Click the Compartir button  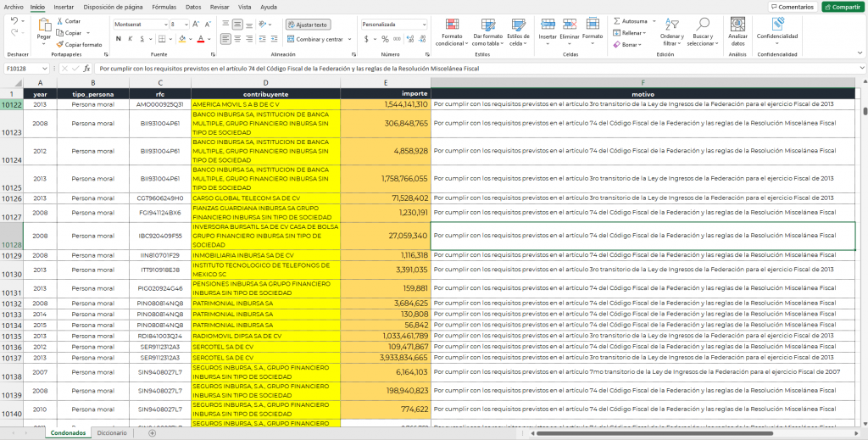tap(843, 7)
